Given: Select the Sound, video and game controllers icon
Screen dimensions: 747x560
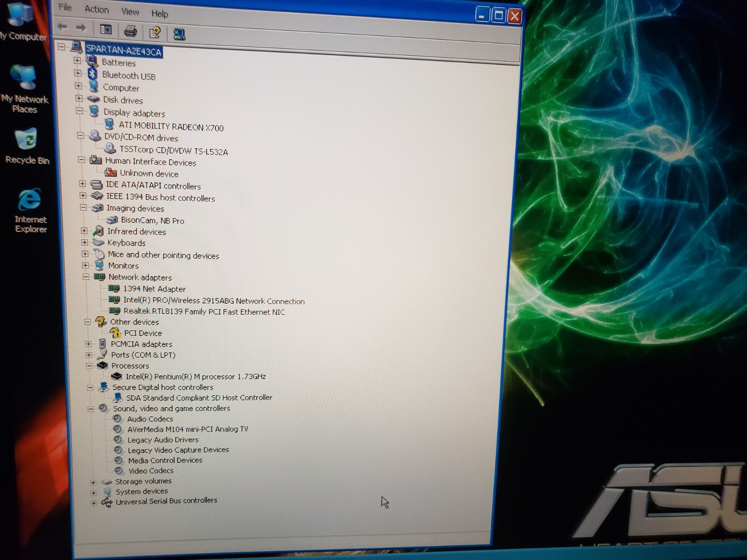Looking at the screenshot, I should point(103,408).
